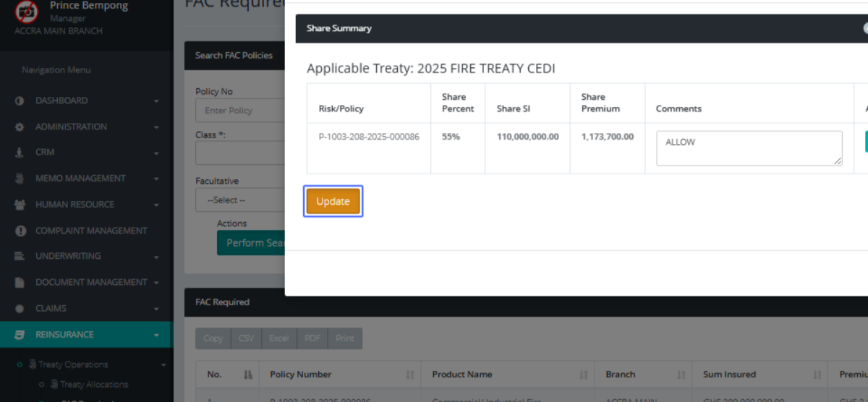Screen dimensions: 868x402
Task: Open Treaty Operations submenu
Action: tap(73, 364)
